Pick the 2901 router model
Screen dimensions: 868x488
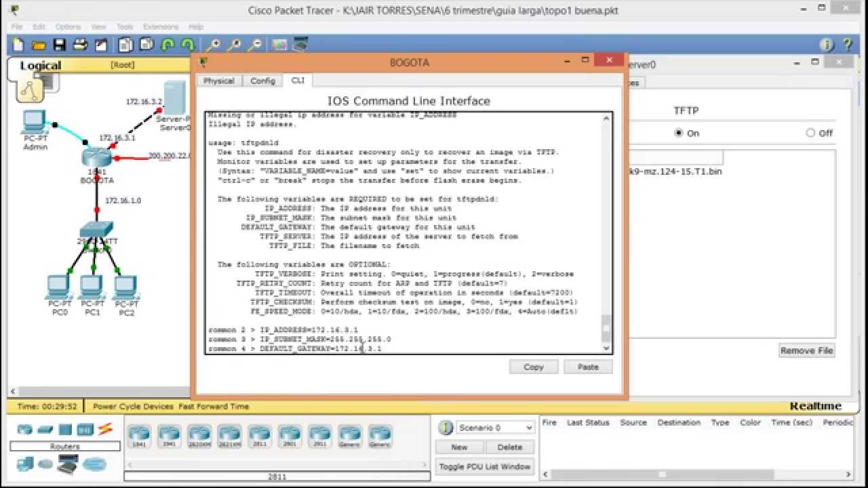[290, 436]
